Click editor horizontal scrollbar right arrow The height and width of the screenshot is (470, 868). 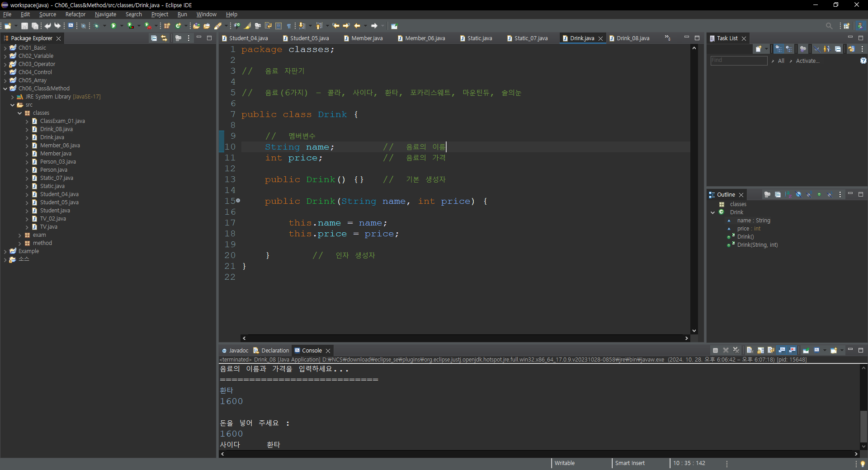coord(686,338)
